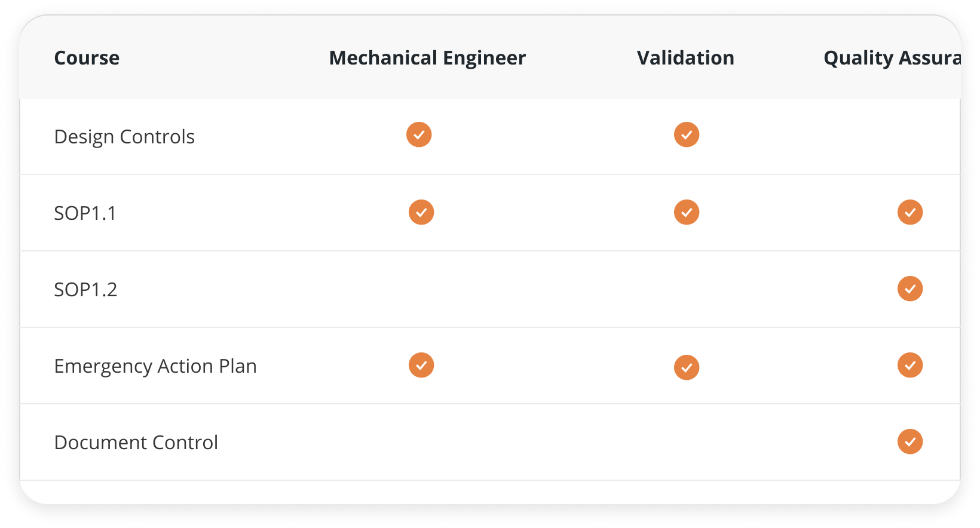Click empty SOP1.2 cell under Validation
The width and height of the screenshot is (980, 528).
pos(687,289)
